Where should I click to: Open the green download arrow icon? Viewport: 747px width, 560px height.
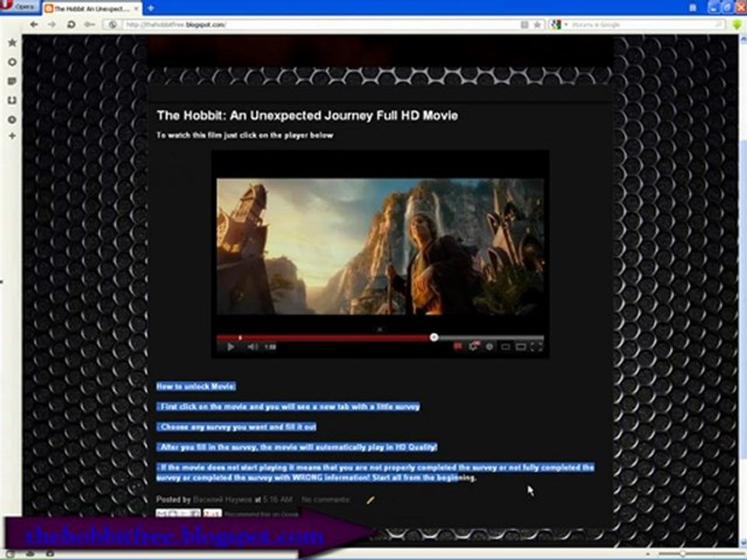click(x=737, y=25)
